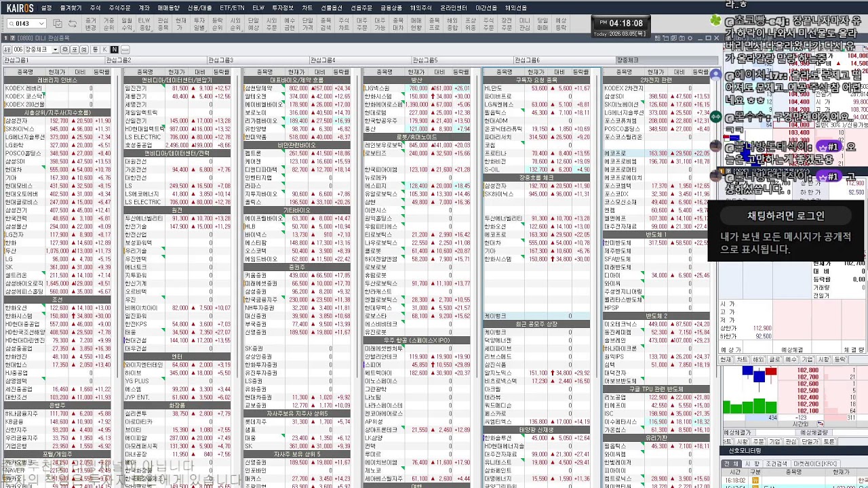The height and width of the screenshot is (488, 868).
Task: Open the 종목검색 toolbar shortcut
Action: (325, 24)
